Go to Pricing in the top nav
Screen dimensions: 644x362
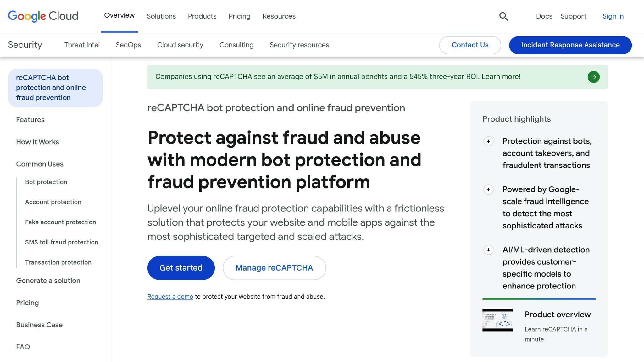click(240, 16)
